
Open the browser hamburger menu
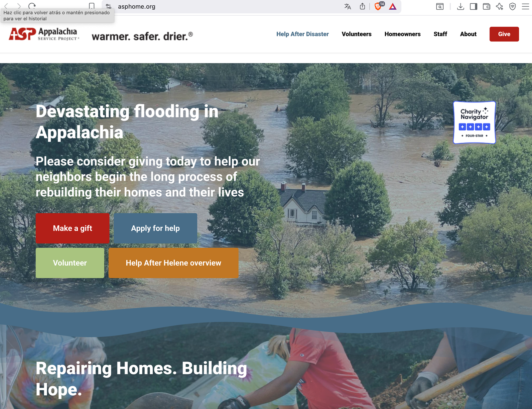click(x=525, y=6)
